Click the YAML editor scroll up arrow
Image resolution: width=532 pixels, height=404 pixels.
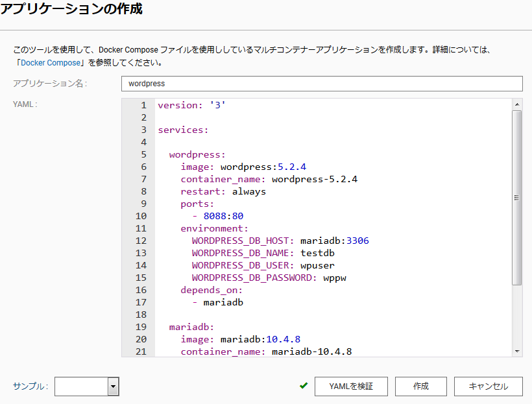tap(516, 104)
